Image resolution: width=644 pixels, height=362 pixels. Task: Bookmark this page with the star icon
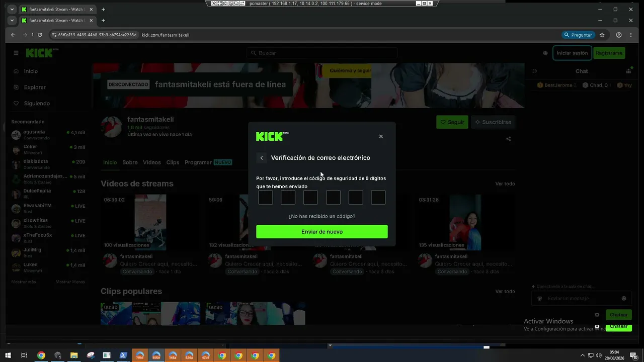point(602,35)
